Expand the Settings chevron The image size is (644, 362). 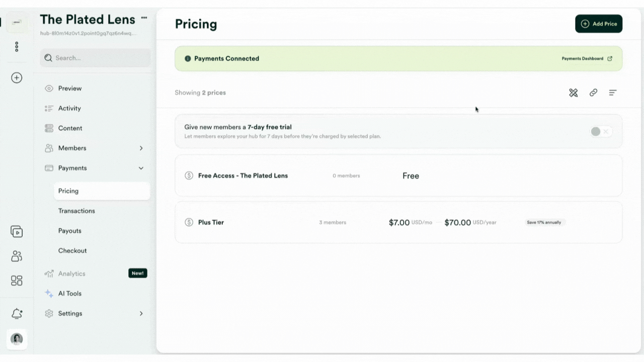[141, 314]
